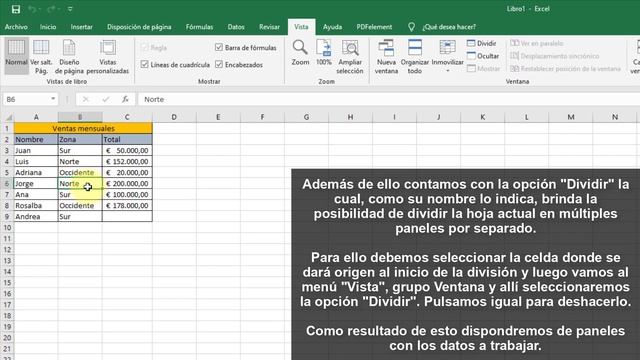Switch to Ver salt. Pág. view
This screenshot has width=640, height=360.
tap(41, 56)
